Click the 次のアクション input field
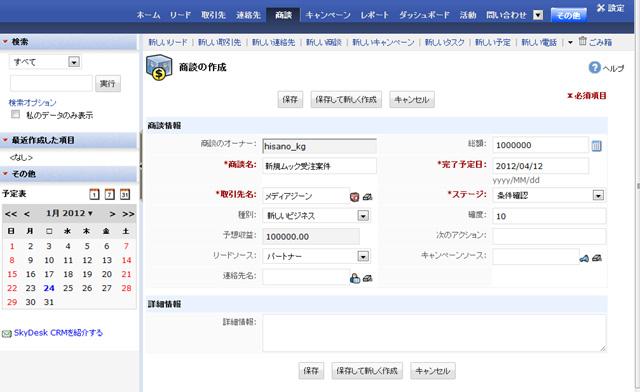The width and height of the screenshot is (640, 392). point(549,236)
